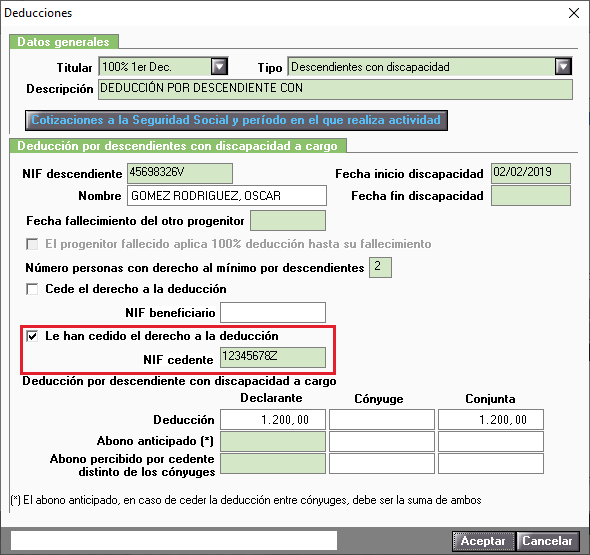This screenshot has height=555, width=590.
Task: Click Número personas con derecho field
Action: [380, 268]
